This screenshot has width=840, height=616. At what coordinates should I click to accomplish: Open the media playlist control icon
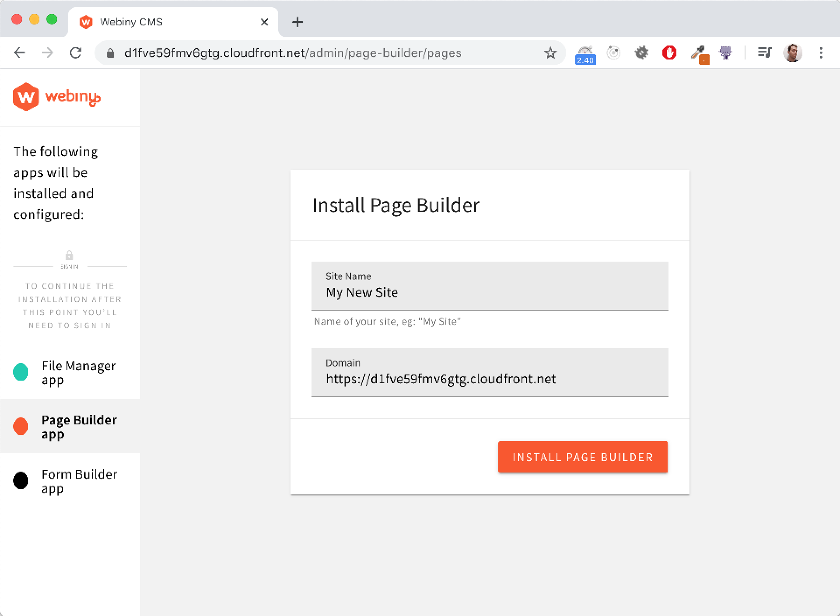tap(764, 53)
